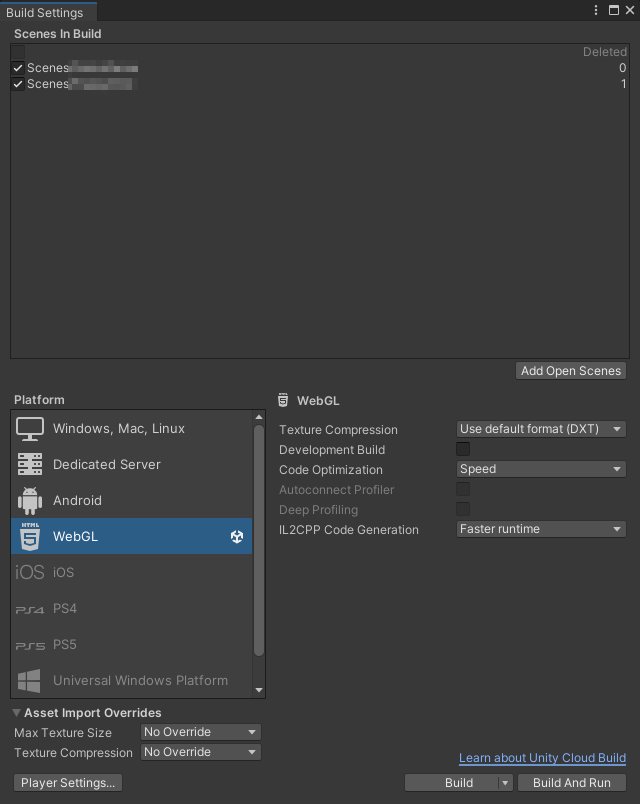The width and height of the screenshot is (640, 804).
Task: Follow Learn about Unity Cloud Build link
Action: click(542, 758)
